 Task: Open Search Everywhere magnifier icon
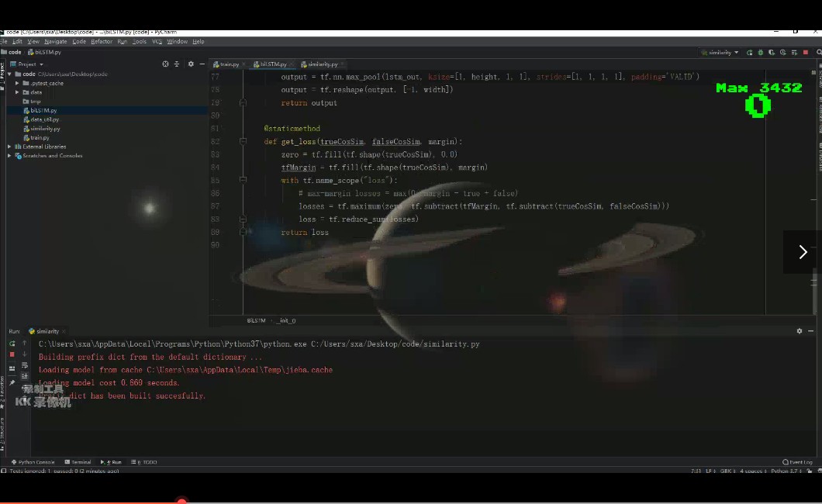click(x=819, y=53)
